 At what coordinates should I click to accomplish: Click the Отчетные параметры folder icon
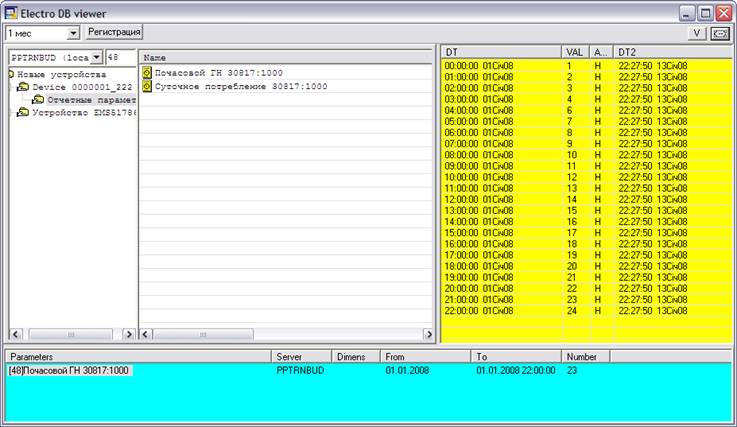click(37, 100)
